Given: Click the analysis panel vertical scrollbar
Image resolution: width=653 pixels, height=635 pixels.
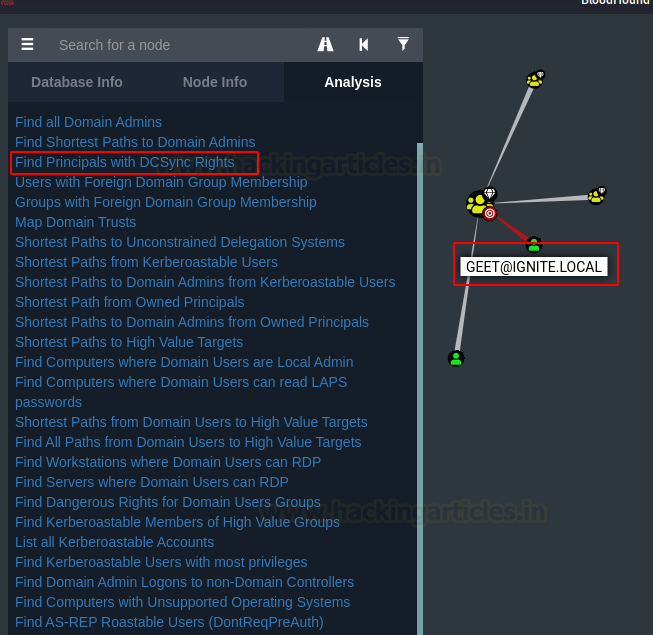Looking at the screenshot, I should [x=420, y=387].
